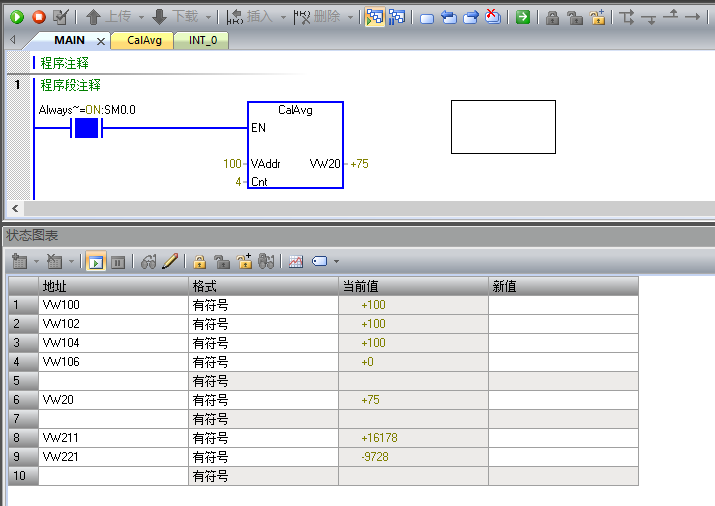Toggle the highlighted program status icon in top toolbar
The image size is (715, 506).
375,17
